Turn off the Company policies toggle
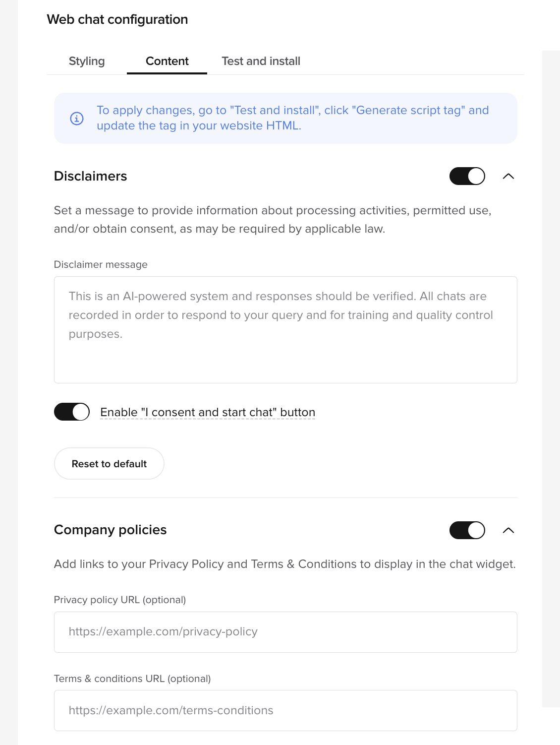 (466, 530)
